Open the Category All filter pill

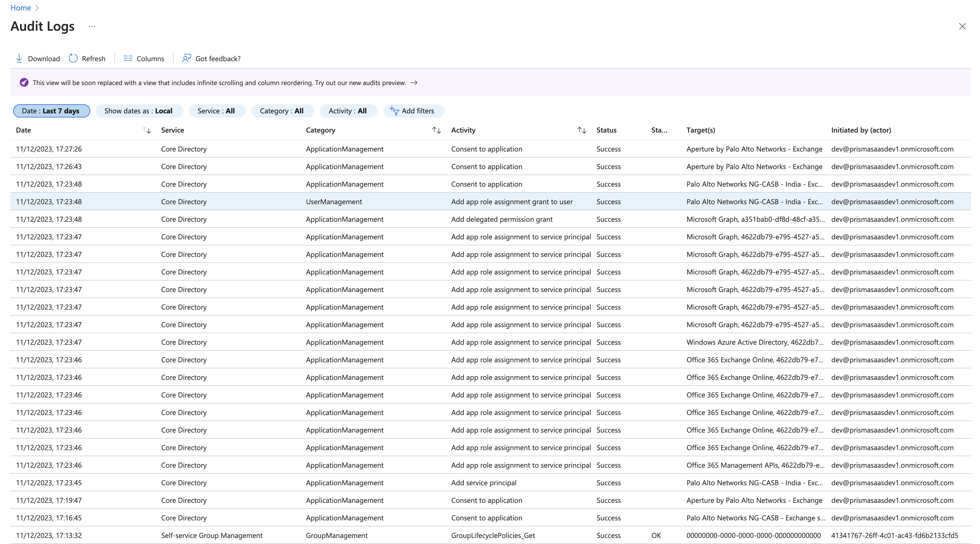(282, 111)
